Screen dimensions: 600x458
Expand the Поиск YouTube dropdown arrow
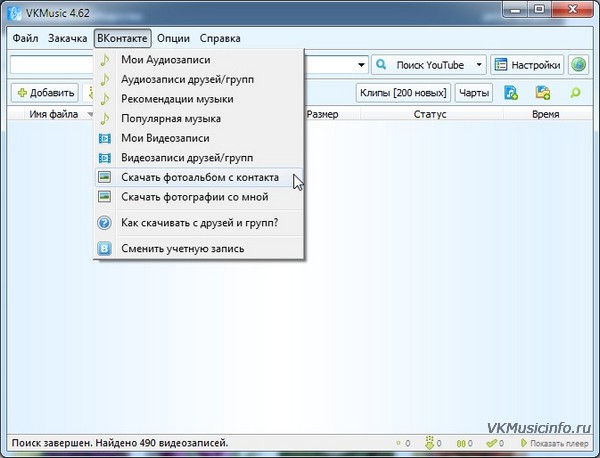(x=479, y=65)
